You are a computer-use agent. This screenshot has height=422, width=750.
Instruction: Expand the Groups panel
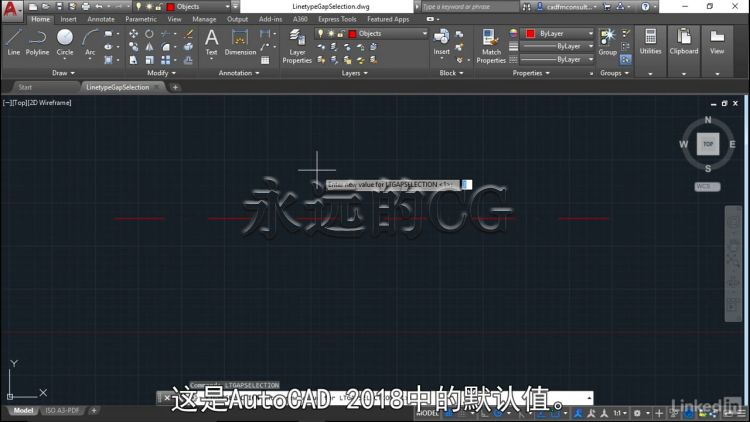pos(614,73)
